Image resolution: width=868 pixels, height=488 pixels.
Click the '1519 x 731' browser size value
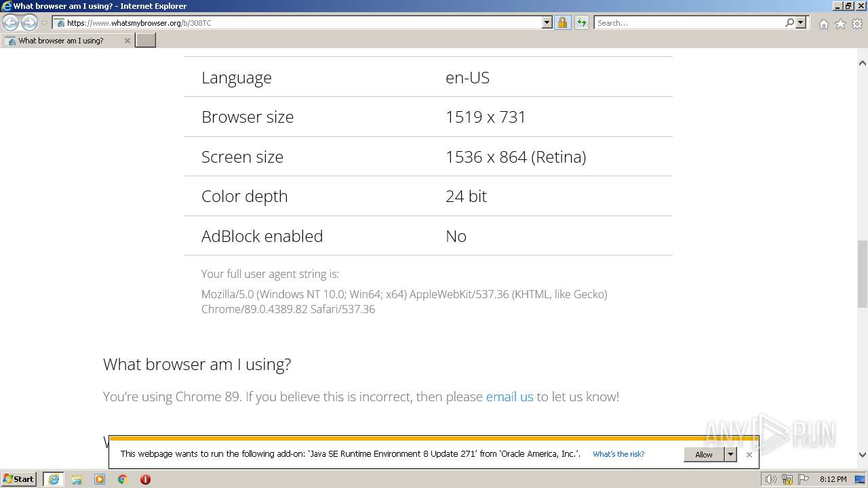tap(486, 117)
